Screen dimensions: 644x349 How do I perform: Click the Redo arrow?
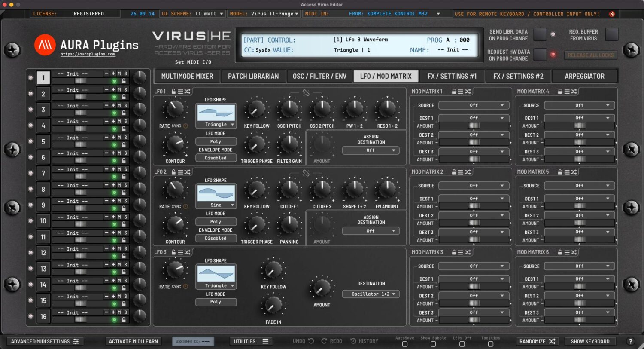[324, 341]
